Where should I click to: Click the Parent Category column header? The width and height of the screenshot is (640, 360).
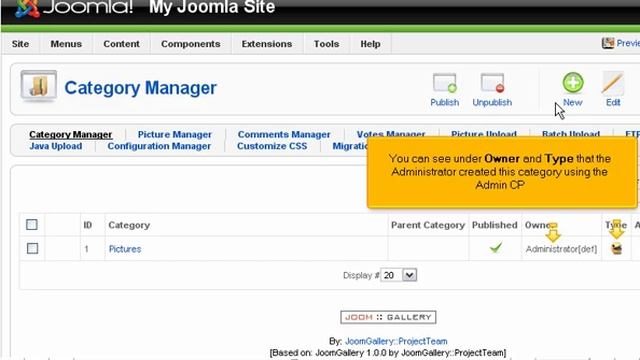(428, 225)
